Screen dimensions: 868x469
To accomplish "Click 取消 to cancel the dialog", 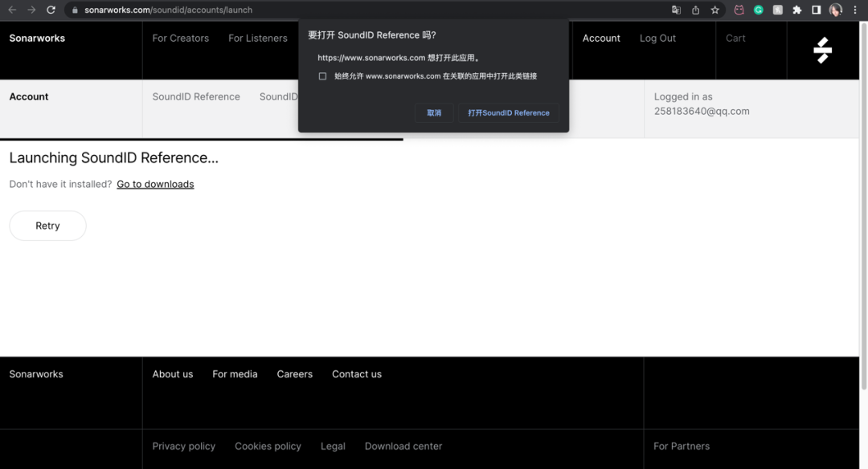I will 434,112.
